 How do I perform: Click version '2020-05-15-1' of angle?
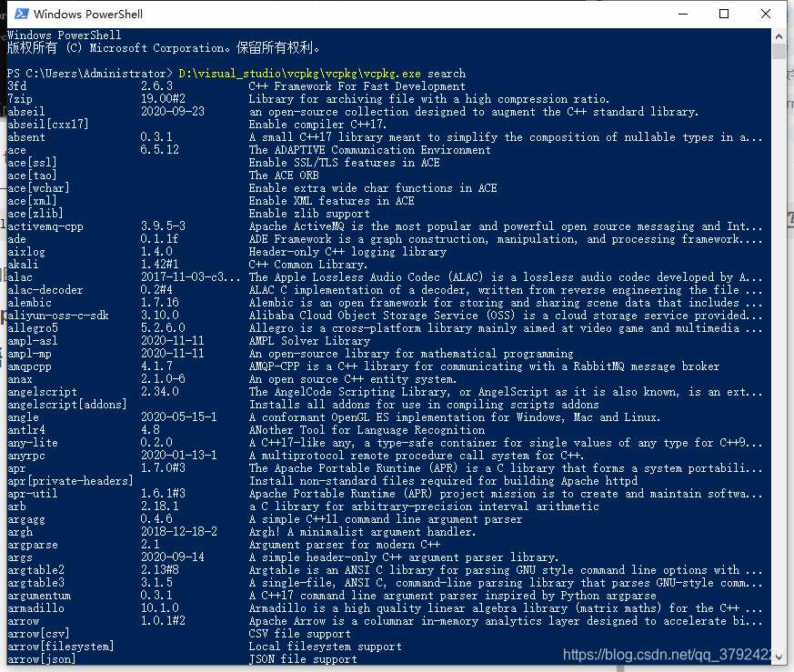(x=179, y=417)
